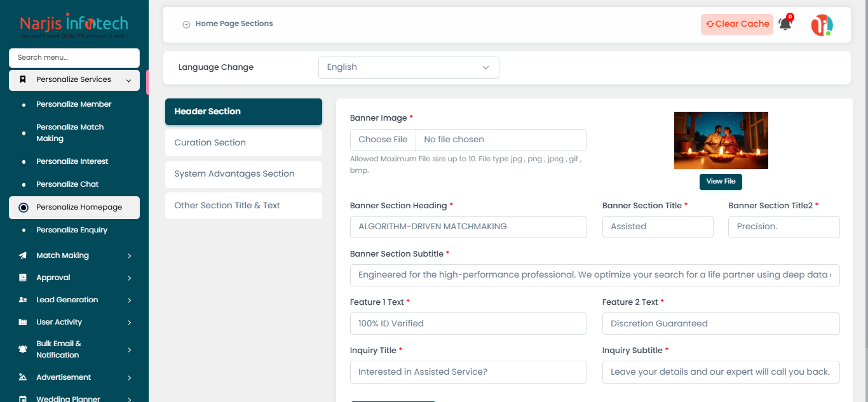Click the 'No file chosen' text
The image size is (868, 402).
[x=454, y=140]
